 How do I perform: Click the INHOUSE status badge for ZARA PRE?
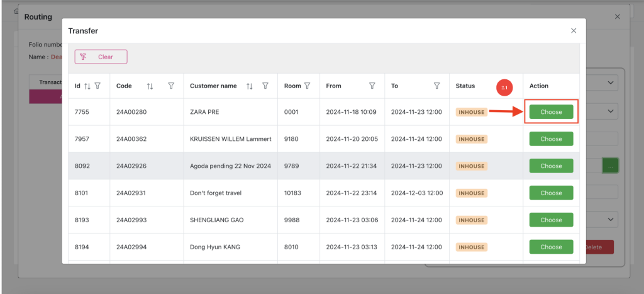click(472, 112)
